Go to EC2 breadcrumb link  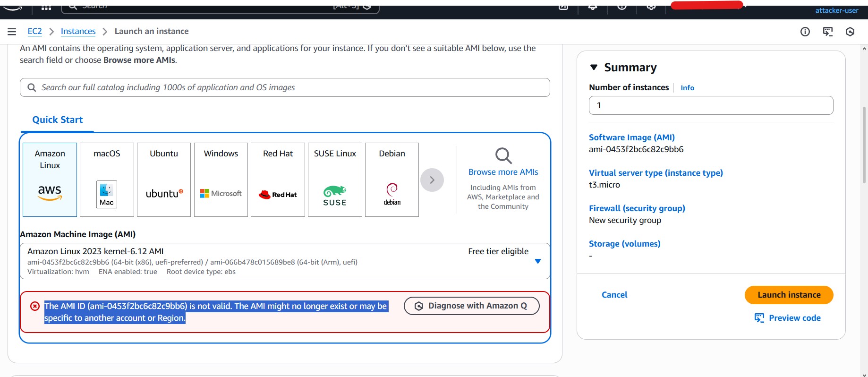pyautogui.click(x=34, y=31)
